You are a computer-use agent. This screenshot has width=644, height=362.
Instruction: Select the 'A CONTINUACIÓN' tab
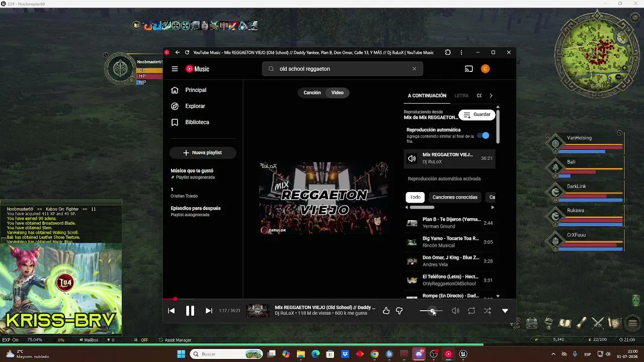pos(427,96)
